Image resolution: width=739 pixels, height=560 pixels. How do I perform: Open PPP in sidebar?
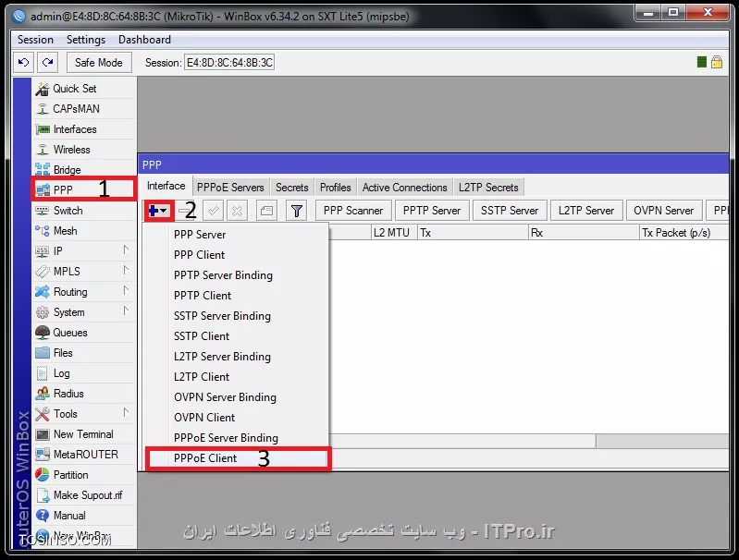(84, 189)
